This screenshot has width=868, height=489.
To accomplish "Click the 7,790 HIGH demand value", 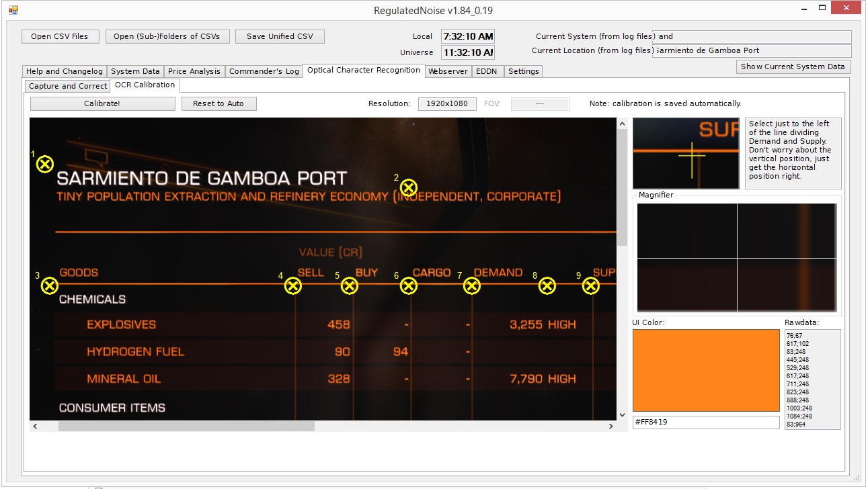I will tap(543, 379).
